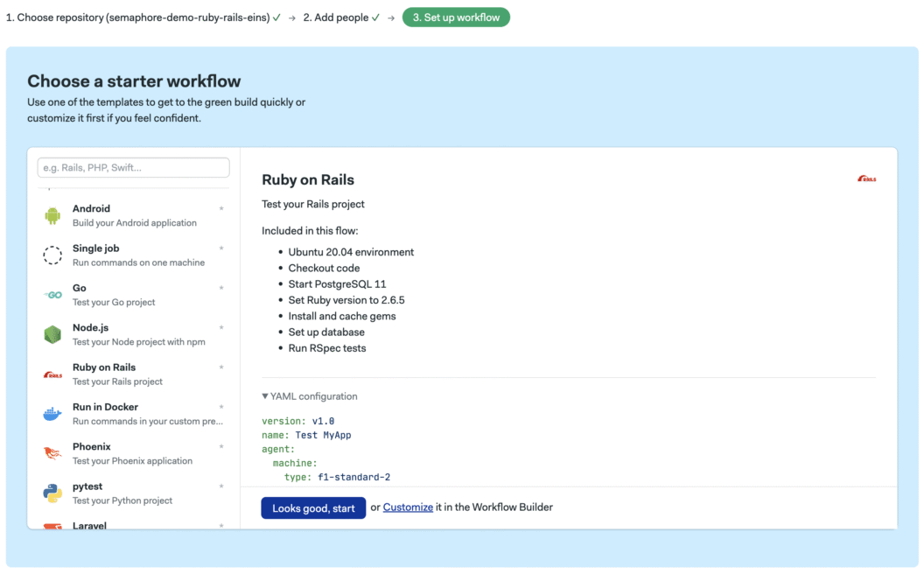924x574 pixels.
Task: Focus the template search field
Action: (134, 168)
